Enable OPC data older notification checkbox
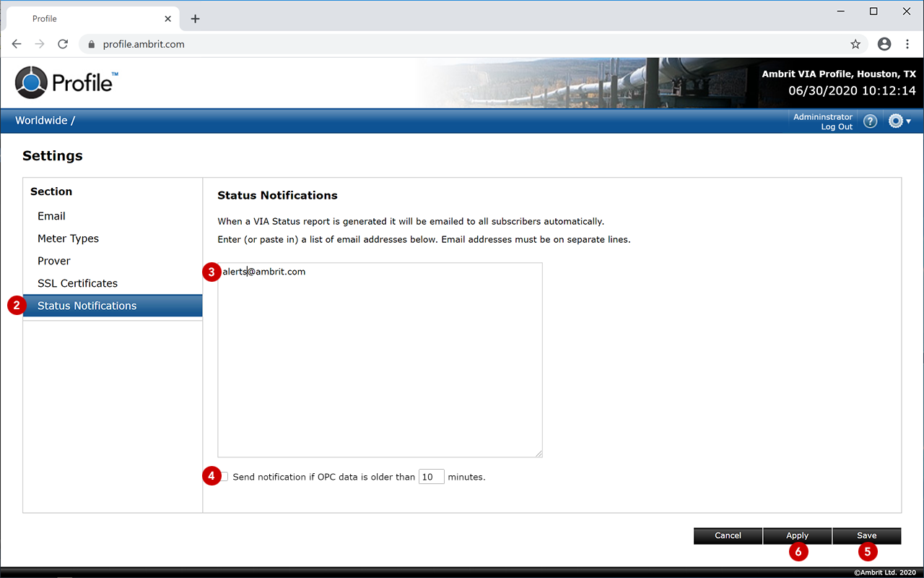 coord(225,477)
